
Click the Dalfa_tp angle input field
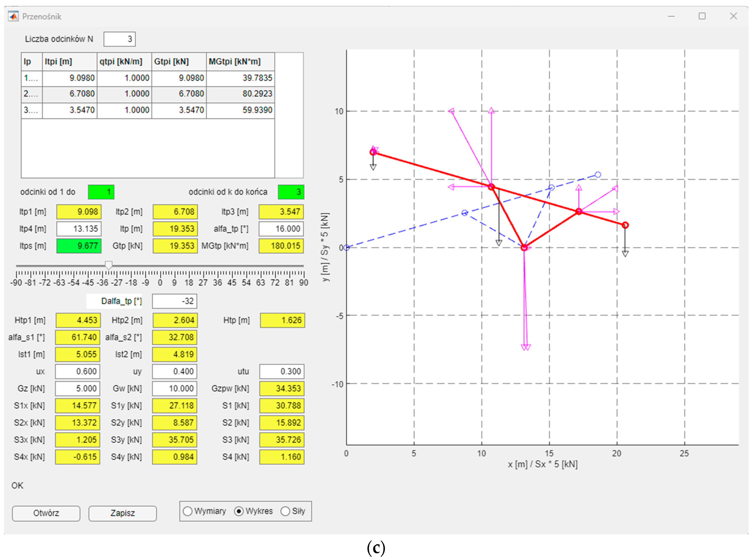[174, 301]
